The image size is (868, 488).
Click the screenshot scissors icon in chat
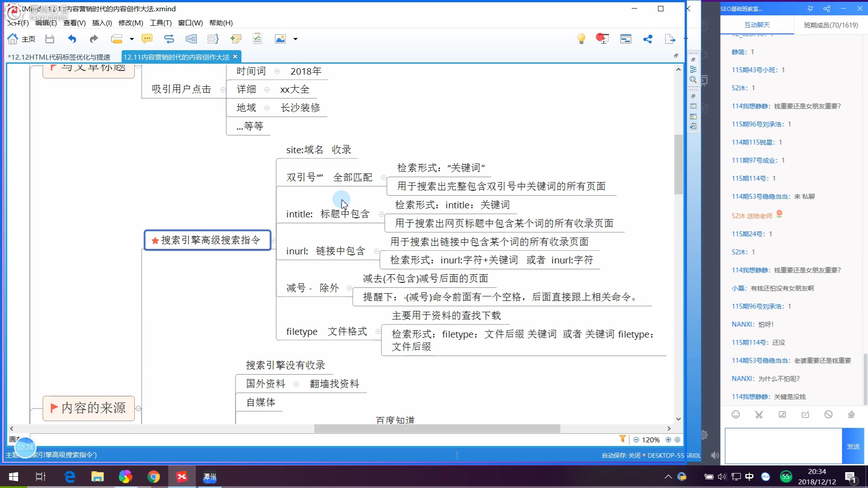pos(759,414)
